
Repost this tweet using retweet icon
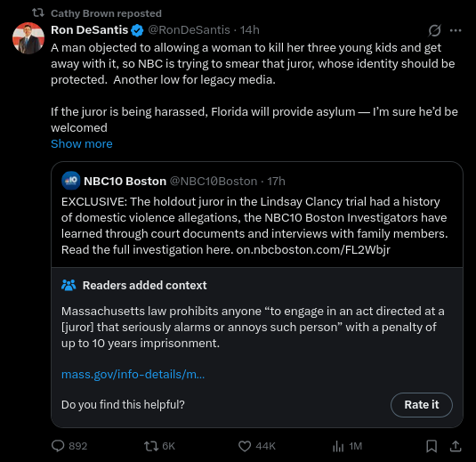click(x=151, y=446)
